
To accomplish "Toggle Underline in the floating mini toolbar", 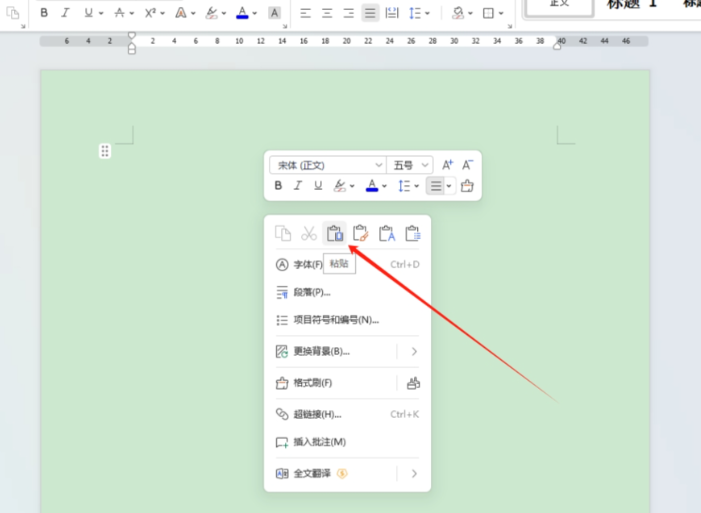I will coord(318,186).
